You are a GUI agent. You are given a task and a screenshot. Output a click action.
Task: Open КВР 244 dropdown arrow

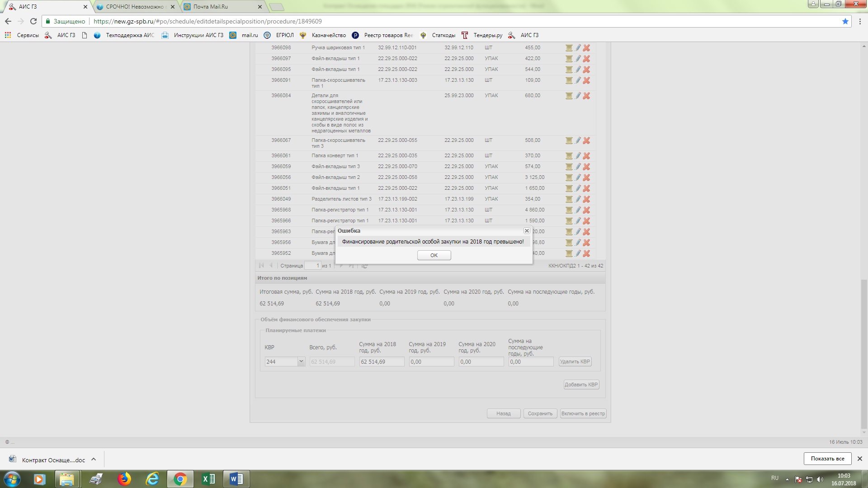(301, 361)
